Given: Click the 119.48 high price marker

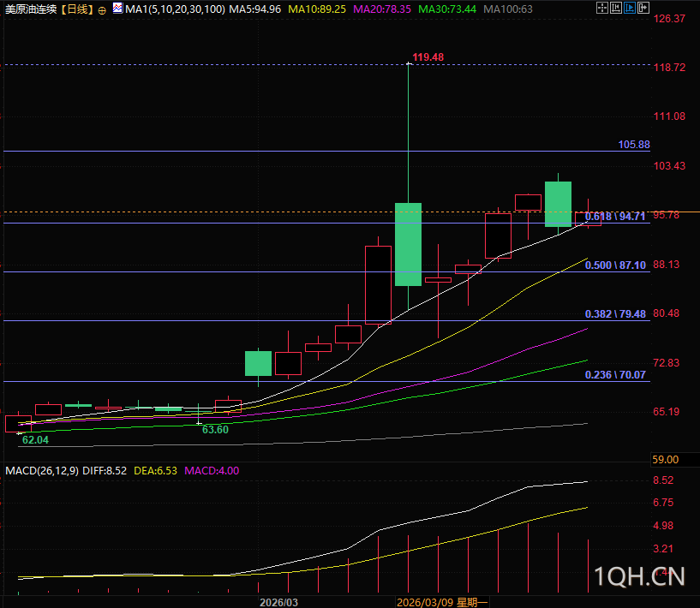Looking at the screenshot, I should click(x=428, y=57).
